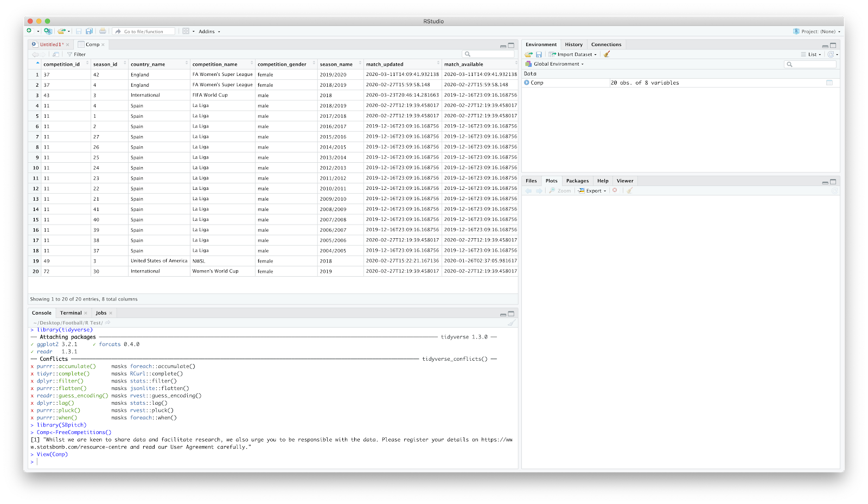Expand the Comp data object arrow
This screenshot has height=504, width=868.
pyautogui.click(x=526, y=82)
